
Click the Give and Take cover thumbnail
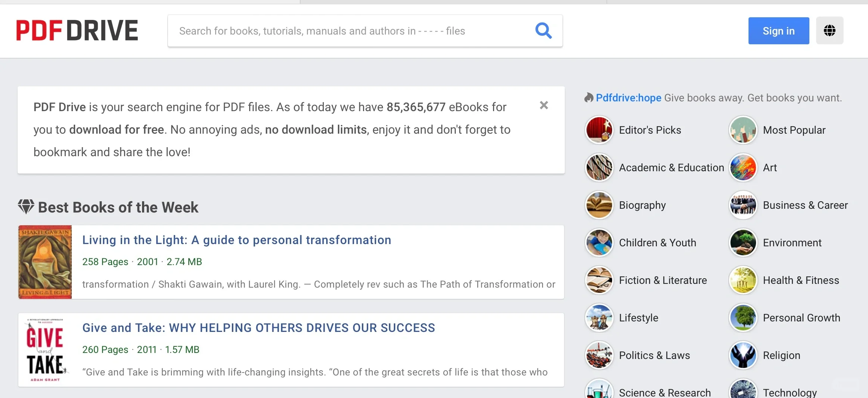point(45,350)
